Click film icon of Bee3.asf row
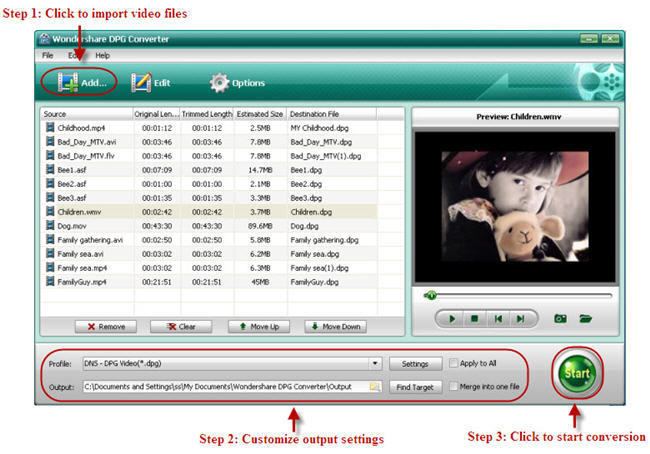650x454 pixels. coord(50,197)
